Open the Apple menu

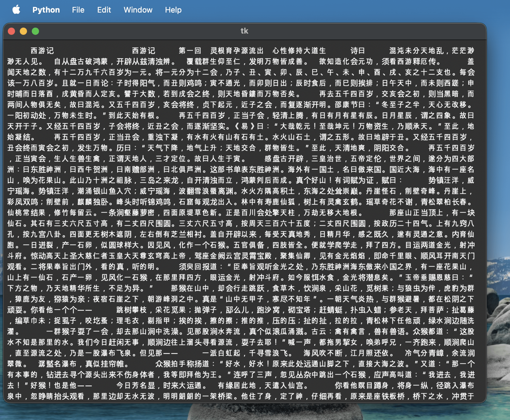[16, 10]
